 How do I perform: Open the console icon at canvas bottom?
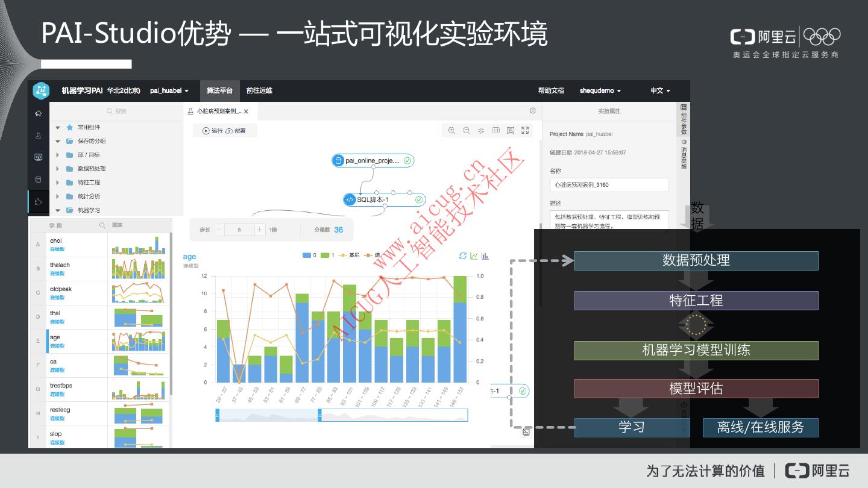pyautogui.click(x=526, y=432)
